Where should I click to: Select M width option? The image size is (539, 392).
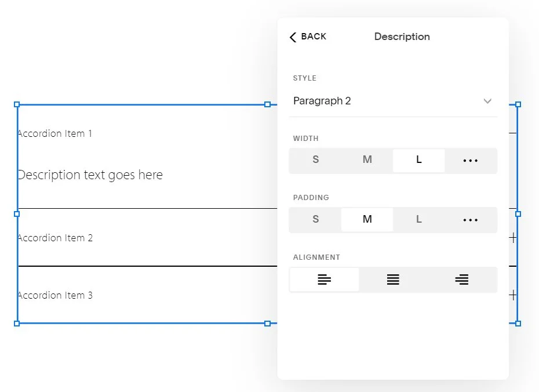click(x=367, y=161)
